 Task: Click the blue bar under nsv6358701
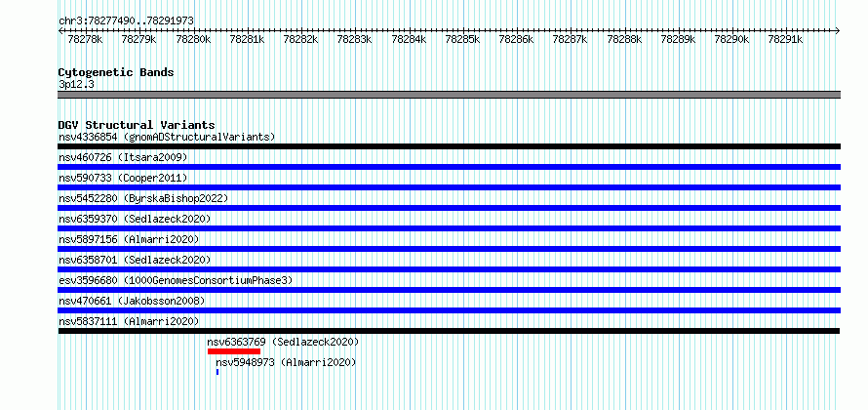[449, 269]
